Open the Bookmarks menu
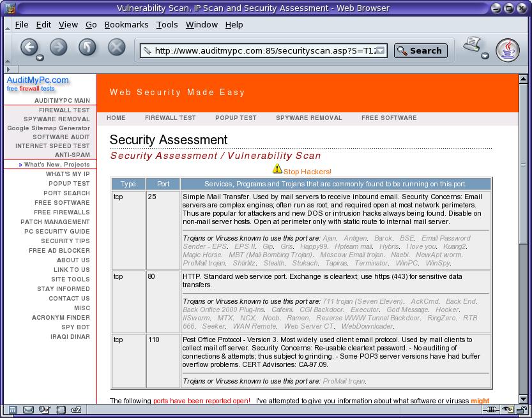 (126, 25)
